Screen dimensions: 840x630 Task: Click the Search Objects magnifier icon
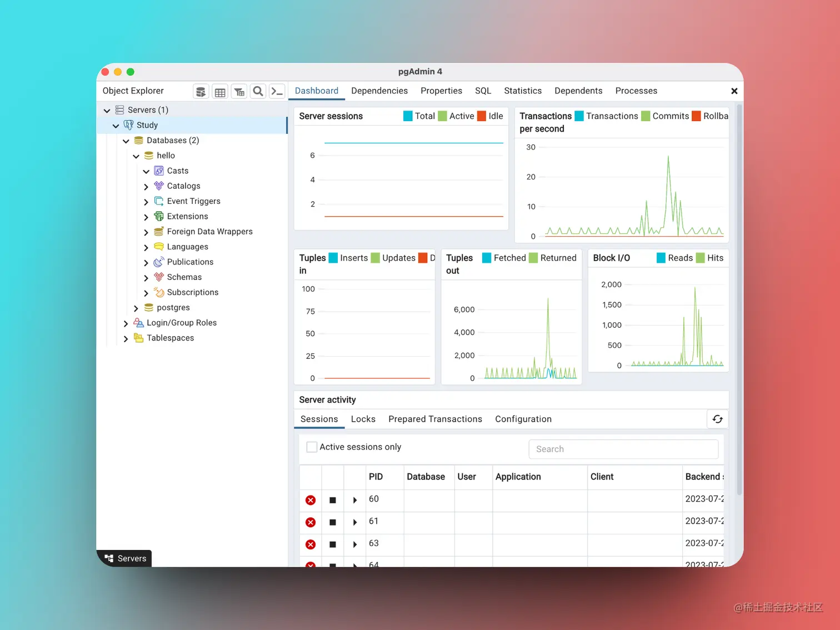pyautogui.click(x=258, y=92)
